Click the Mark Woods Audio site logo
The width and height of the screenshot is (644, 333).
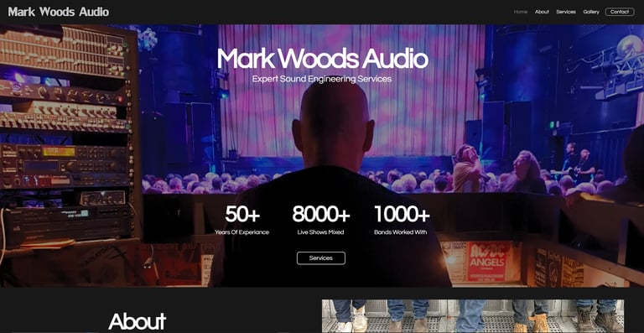pos(59,12)
